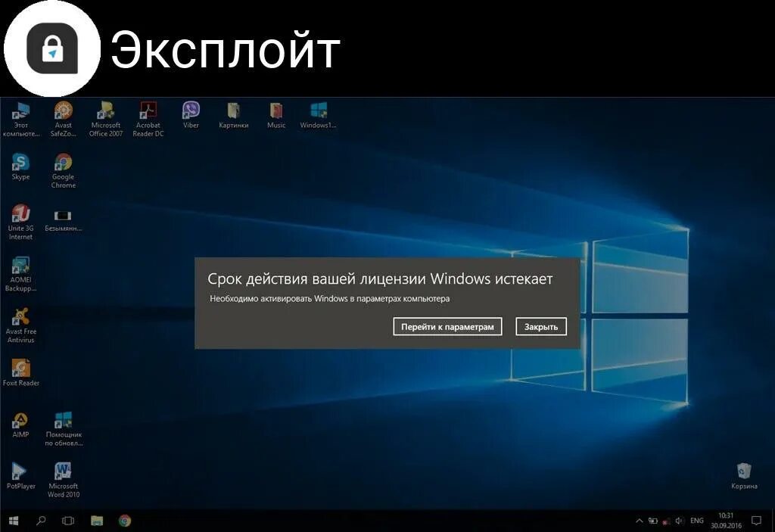
Task: Open the Action Center notification icon
Action: point(756,521)
